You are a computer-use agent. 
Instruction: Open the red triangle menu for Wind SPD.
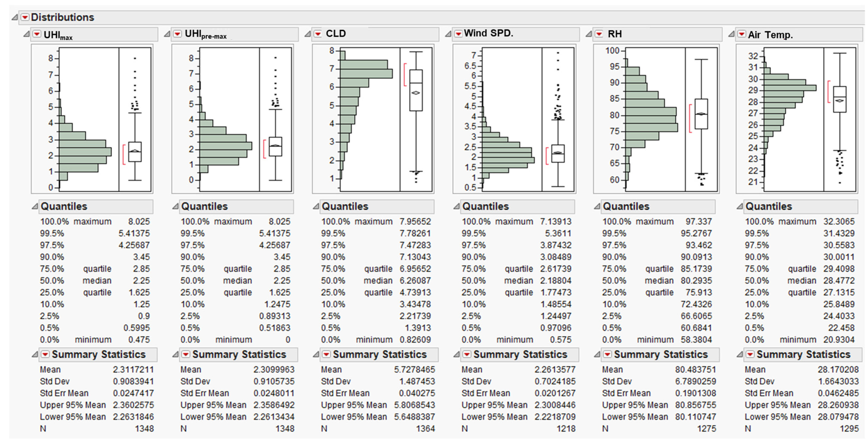[458, 34]
